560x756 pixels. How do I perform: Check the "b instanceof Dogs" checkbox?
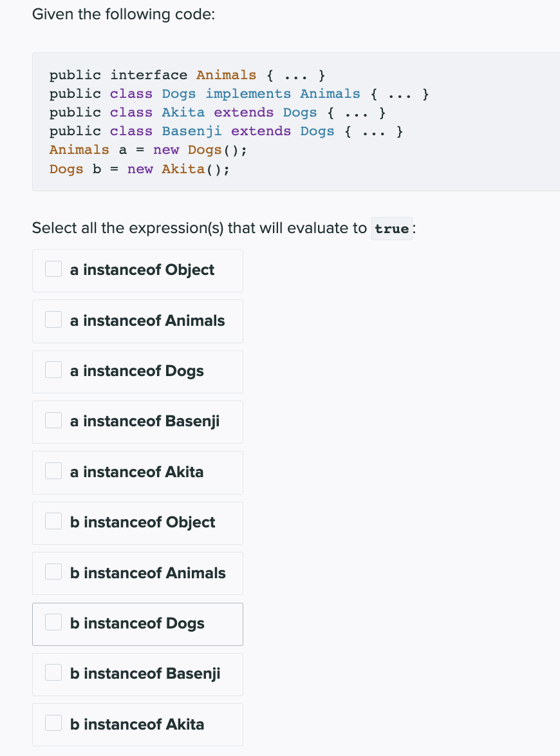(x=53, y=621)
